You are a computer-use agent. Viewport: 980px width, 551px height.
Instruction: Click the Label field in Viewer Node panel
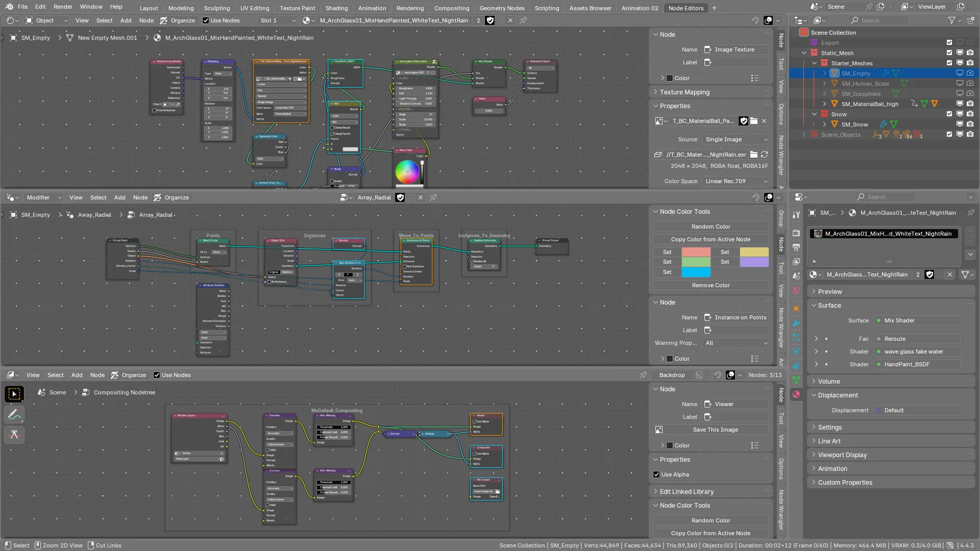(736, 417)
